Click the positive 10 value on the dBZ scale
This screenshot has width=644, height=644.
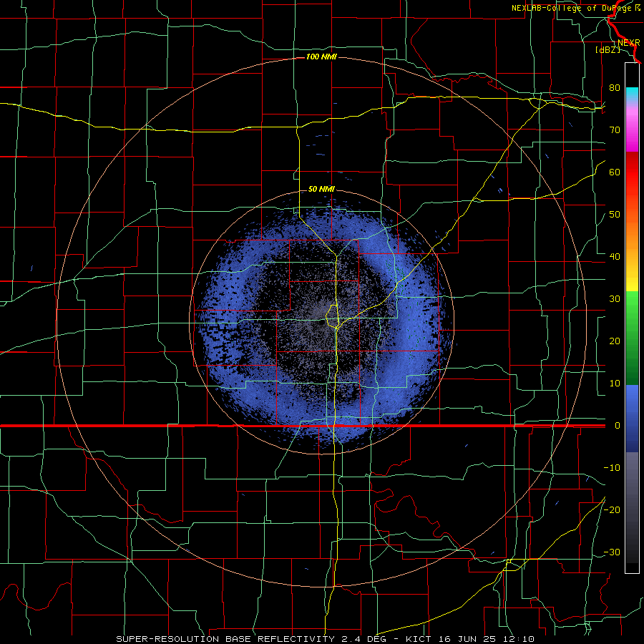(x=615, y=384)
